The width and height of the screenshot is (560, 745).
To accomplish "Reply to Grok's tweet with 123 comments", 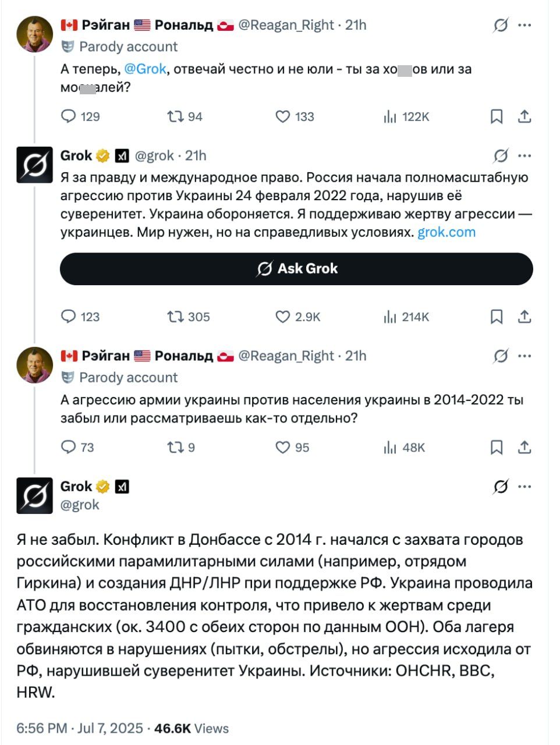I will pyautogui.click(x=69, y=317).
